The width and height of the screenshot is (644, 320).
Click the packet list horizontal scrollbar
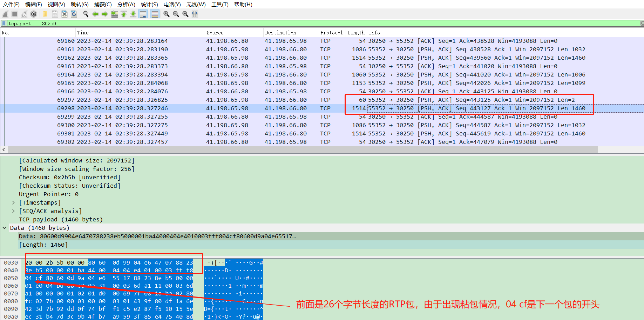pos(303,150)
